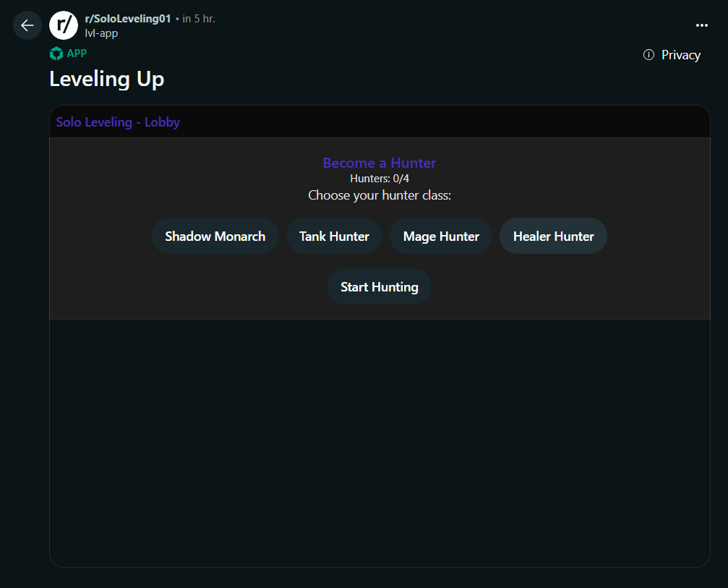Choose the Tank Hunter class
Screen dimensions: 728x588
tap(334, 236)
